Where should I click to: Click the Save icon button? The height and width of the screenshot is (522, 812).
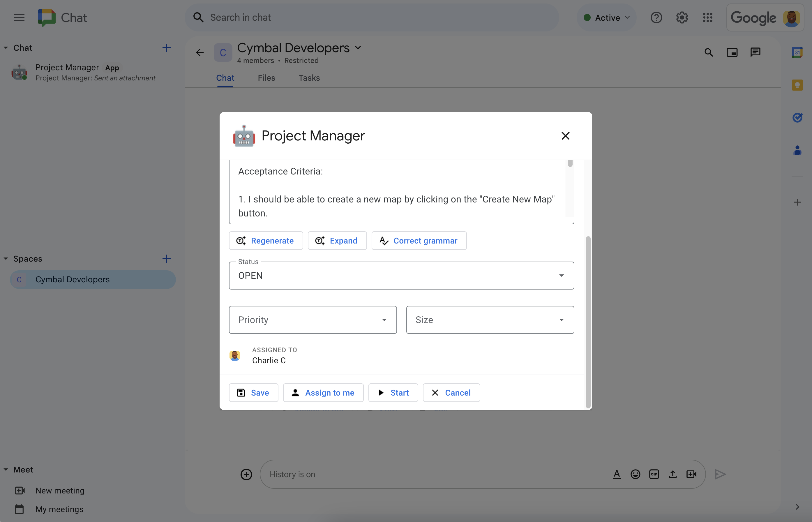pyautogui.click(x=241, y=392)
